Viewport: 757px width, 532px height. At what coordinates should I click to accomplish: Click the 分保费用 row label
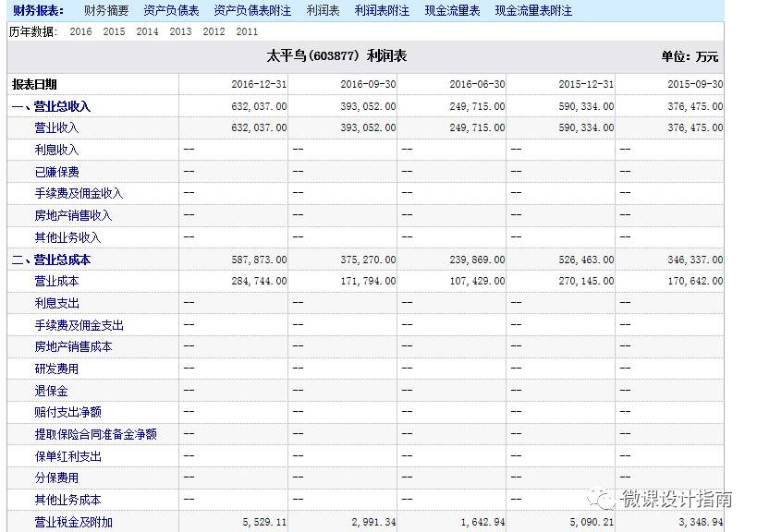point(56,478)
